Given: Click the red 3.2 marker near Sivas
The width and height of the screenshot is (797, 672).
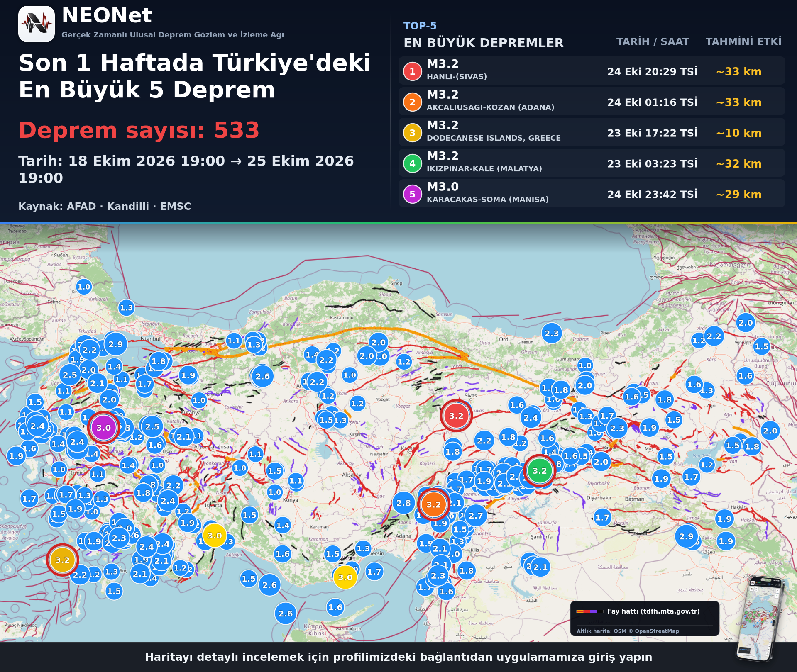Looking at the screenshot, I should [x=456, y=416].
